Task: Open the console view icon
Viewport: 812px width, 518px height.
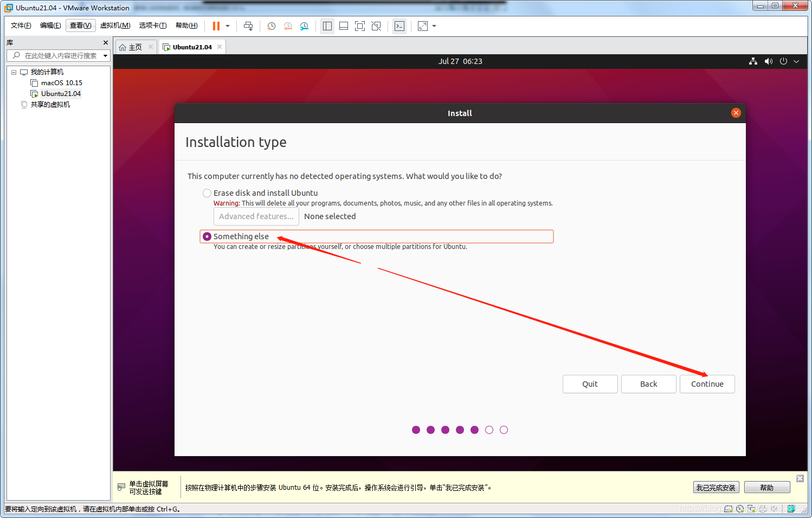Action: [399, 26]
